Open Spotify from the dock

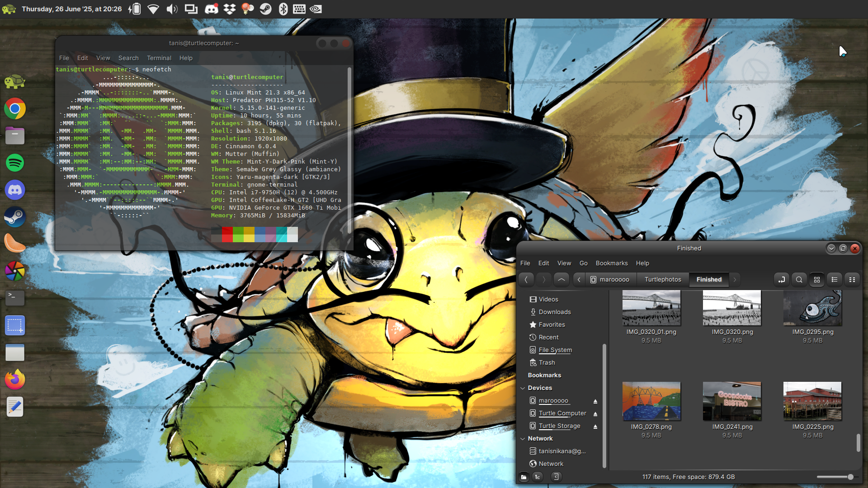tap(15, 163)
